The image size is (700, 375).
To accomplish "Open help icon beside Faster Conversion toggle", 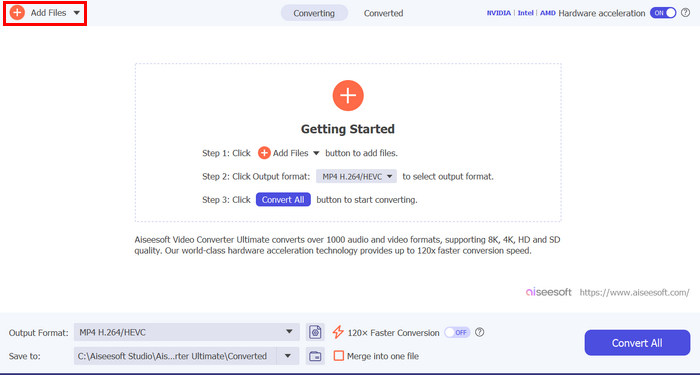I will coord(479,332).
